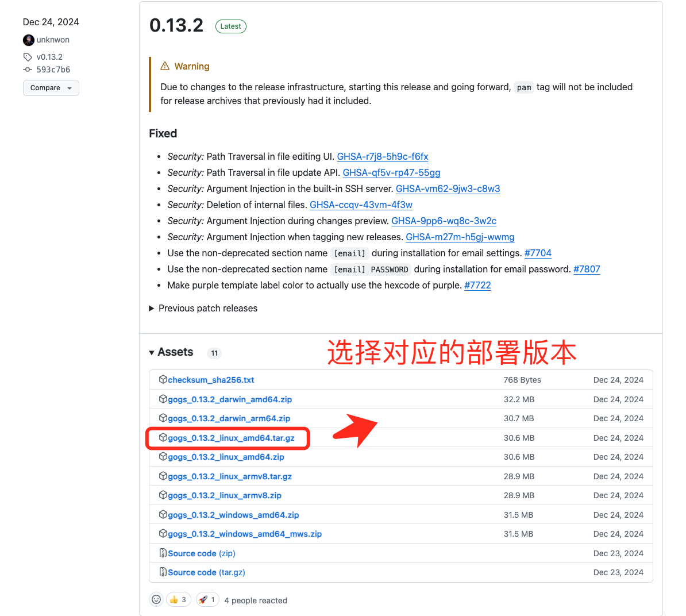Open pull request #7722
Viewport: 686px width, 616px height.
click(477, 285)
